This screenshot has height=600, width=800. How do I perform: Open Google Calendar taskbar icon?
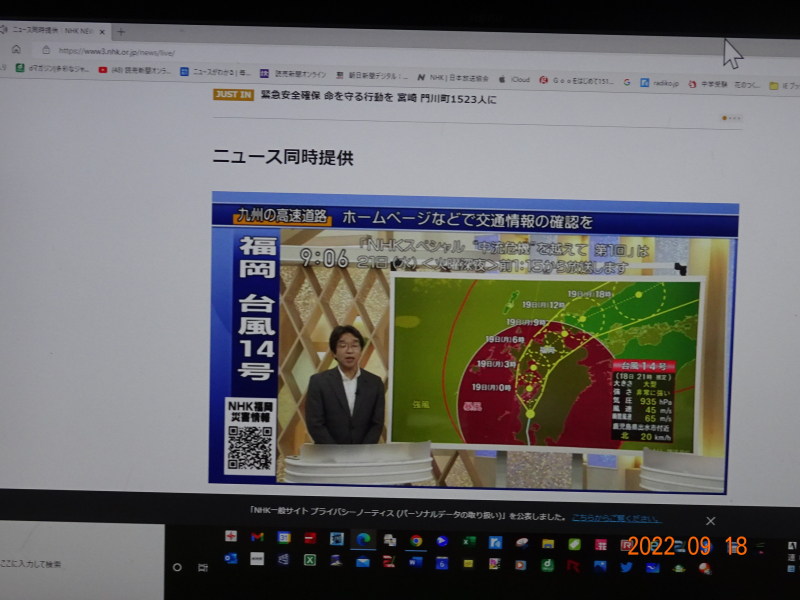pyautogui.click(x=284, y=537)
